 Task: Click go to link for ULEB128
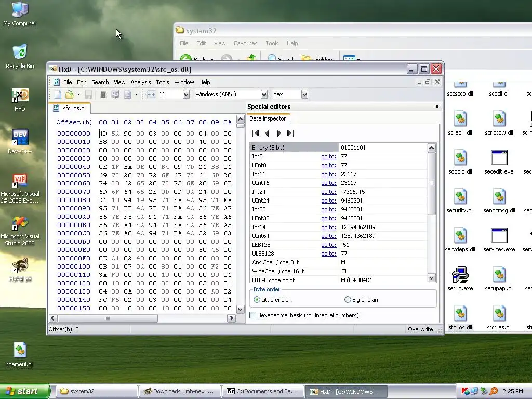328,254
